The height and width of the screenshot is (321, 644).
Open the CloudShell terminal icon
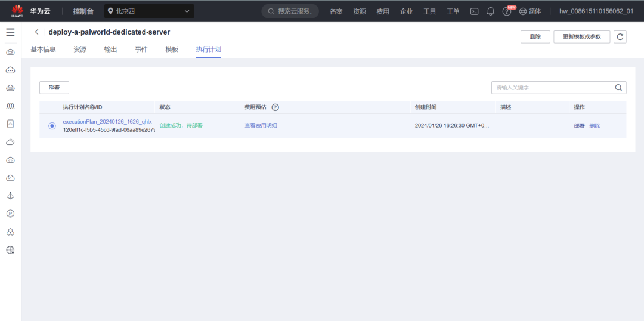[475, 11]
